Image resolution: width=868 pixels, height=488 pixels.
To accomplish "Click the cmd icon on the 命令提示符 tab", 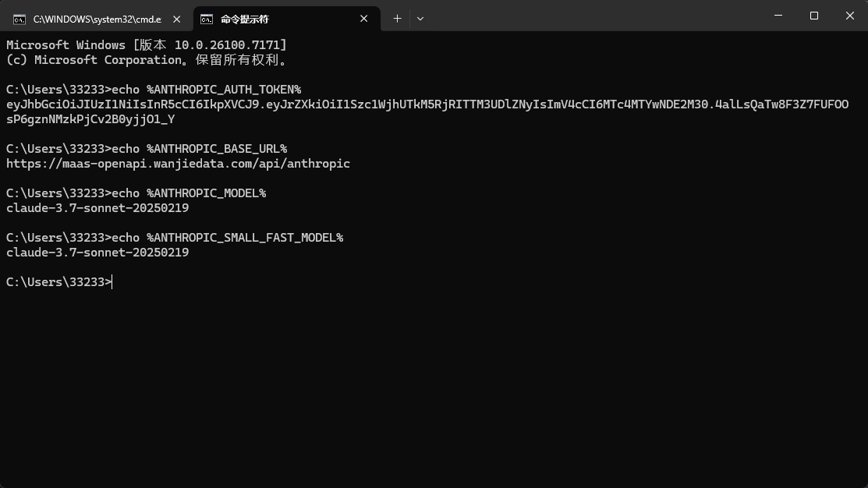I will click(x=207, y=19).
